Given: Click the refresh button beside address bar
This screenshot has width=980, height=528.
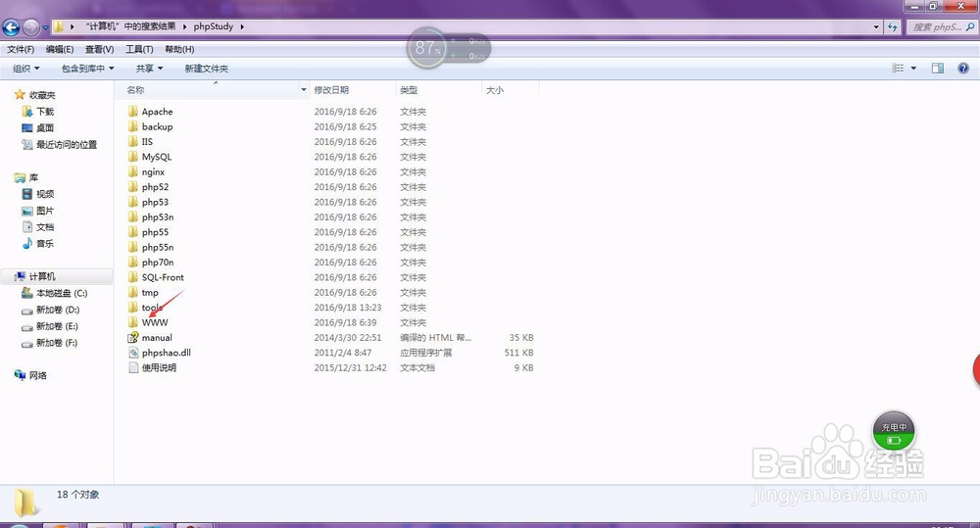Looking at the screenshot, I should pyautogui.click(x=893, y=26).
